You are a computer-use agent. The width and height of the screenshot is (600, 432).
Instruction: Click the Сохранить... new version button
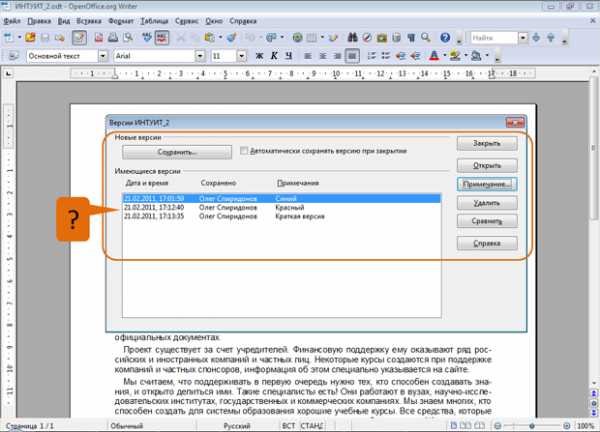point(177,152)
